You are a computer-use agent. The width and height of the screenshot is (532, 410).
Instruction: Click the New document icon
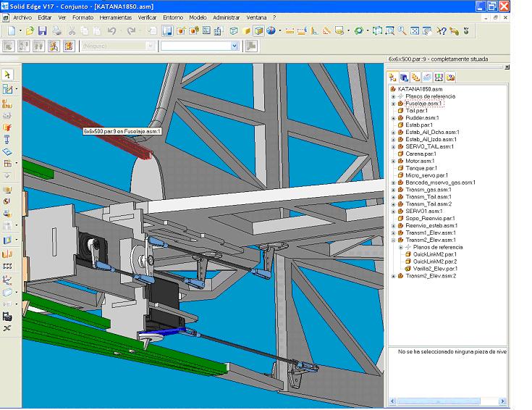coord(12,31)
